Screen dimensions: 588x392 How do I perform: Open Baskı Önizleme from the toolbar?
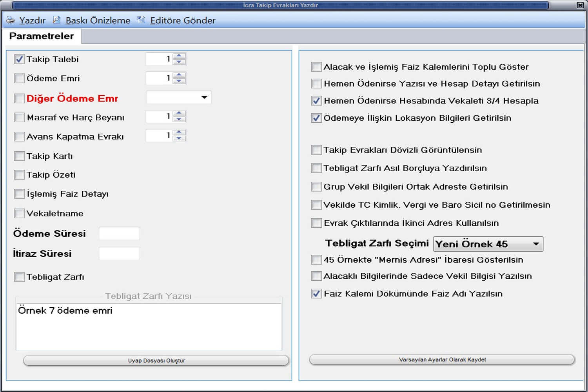click(98, 20)
